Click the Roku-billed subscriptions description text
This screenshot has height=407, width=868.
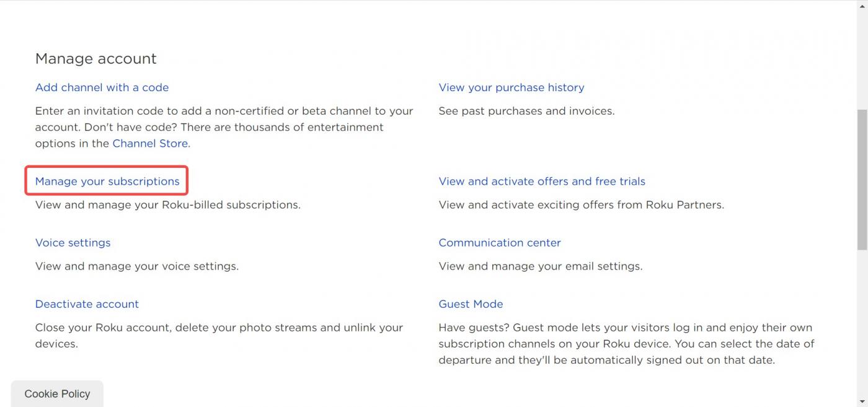click(168, 204)
